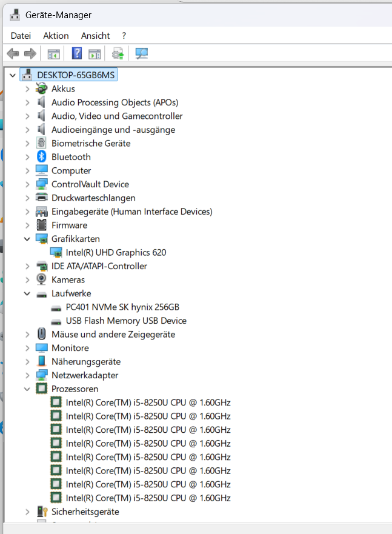Image resolution: width=392 pixels, height=534 pixels.
Task: Select PC401 NVMe SK hynix 256GB
Action: click(x=122, y=307)
